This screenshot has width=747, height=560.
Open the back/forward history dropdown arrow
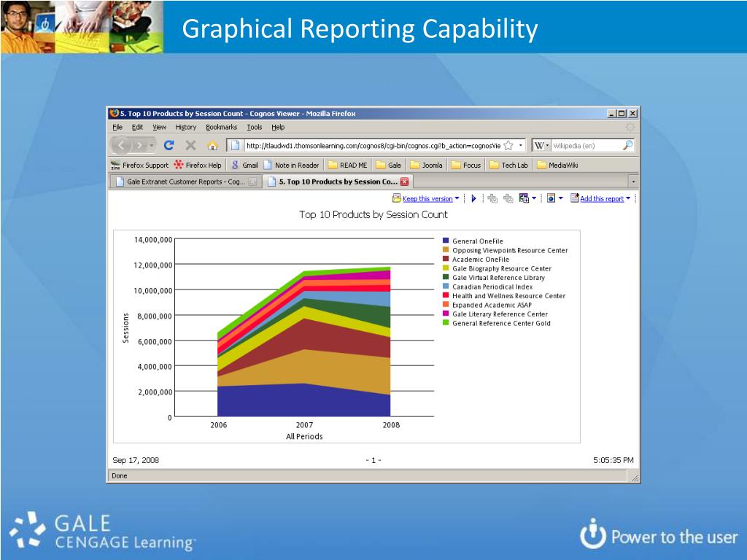click(x=152, y=145)
